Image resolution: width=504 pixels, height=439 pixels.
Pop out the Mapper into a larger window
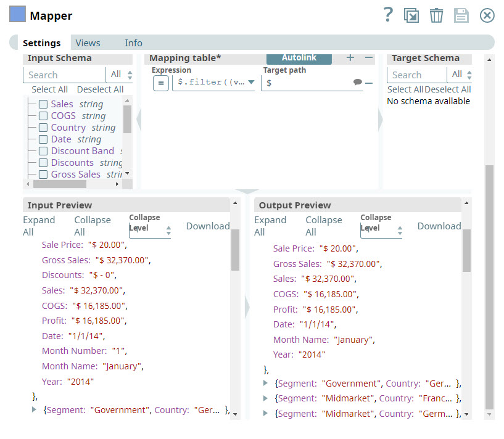pyautogui.click(x=412, y=15)
